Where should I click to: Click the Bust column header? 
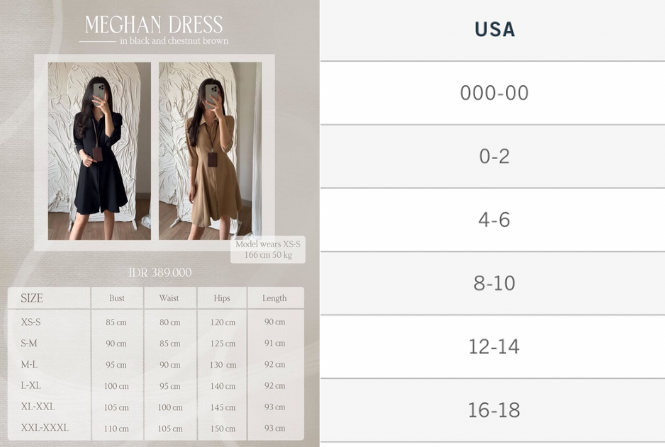117,298
